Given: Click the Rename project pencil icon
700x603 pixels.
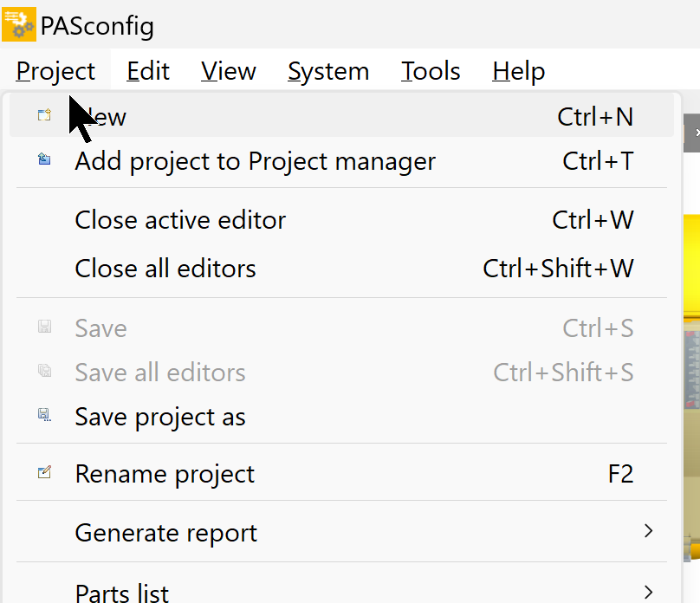Looking at the screenshot, I should (x=44, y=472).
